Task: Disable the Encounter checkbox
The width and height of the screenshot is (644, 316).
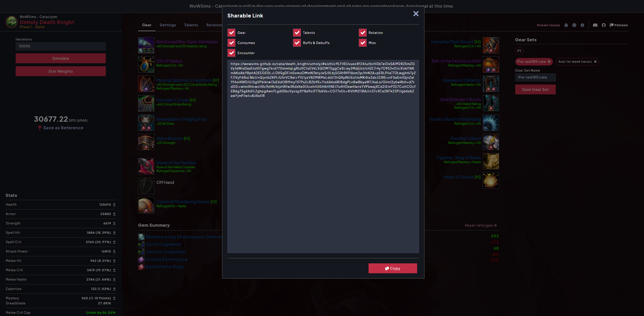Action: click(x=231, y=53)
